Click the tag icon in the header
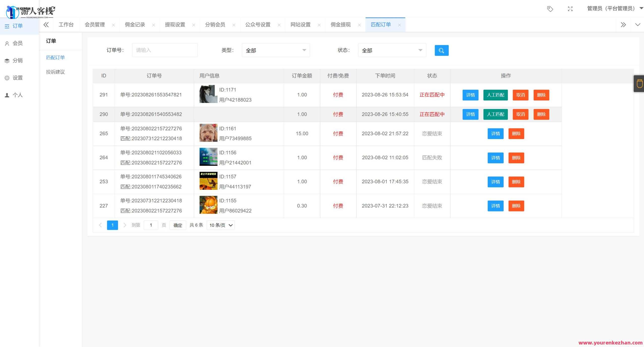The width and height of the screenshot is (644, 347). 550,9
